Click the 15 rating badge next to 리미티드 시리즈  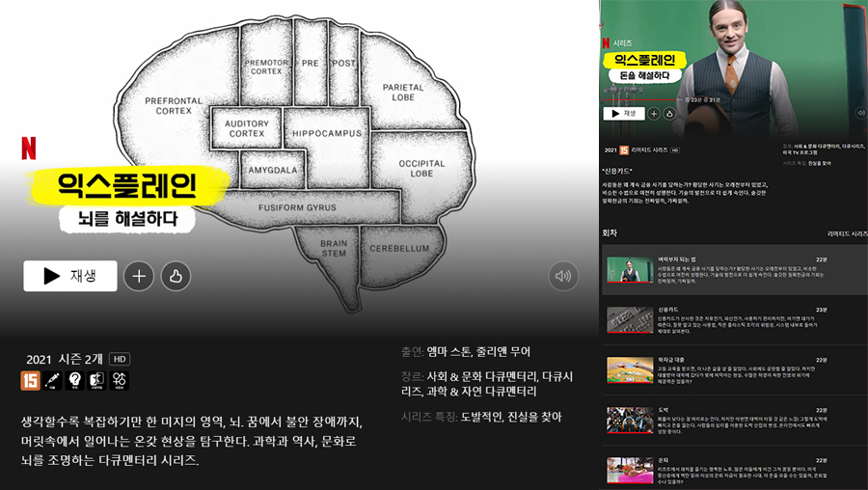[x=624, y=150]
